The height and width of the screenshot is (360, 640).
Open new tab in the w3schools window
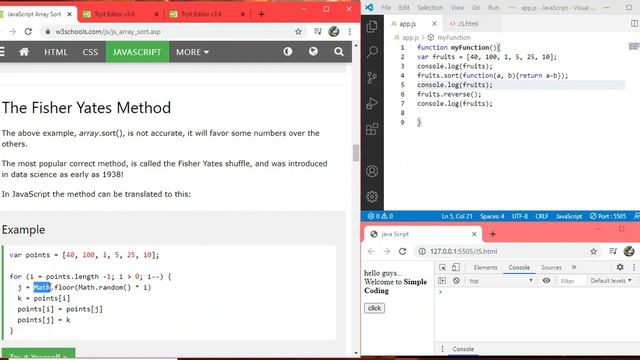(x=261, y=14)
